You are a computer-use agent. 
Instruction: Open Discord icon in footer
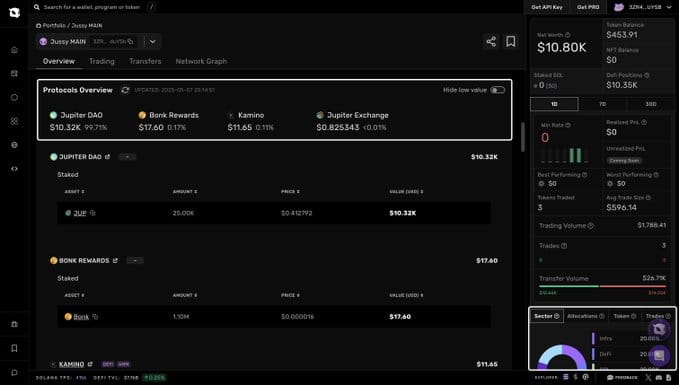(659, 378)
